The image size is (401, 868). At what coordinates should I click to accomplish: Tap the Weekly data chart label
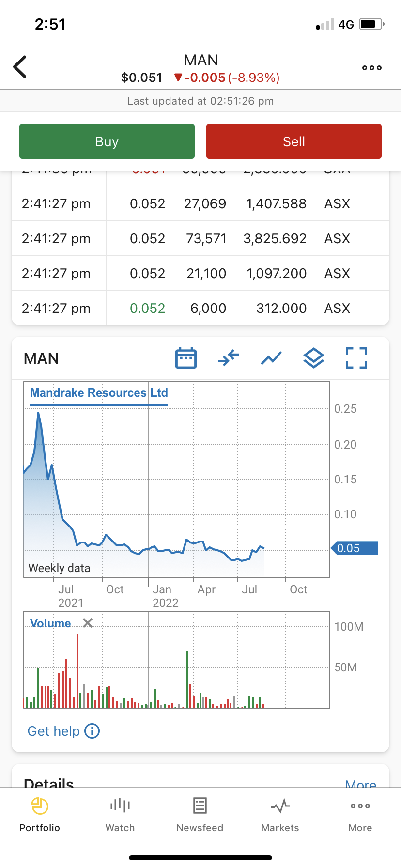pos(60,568)
